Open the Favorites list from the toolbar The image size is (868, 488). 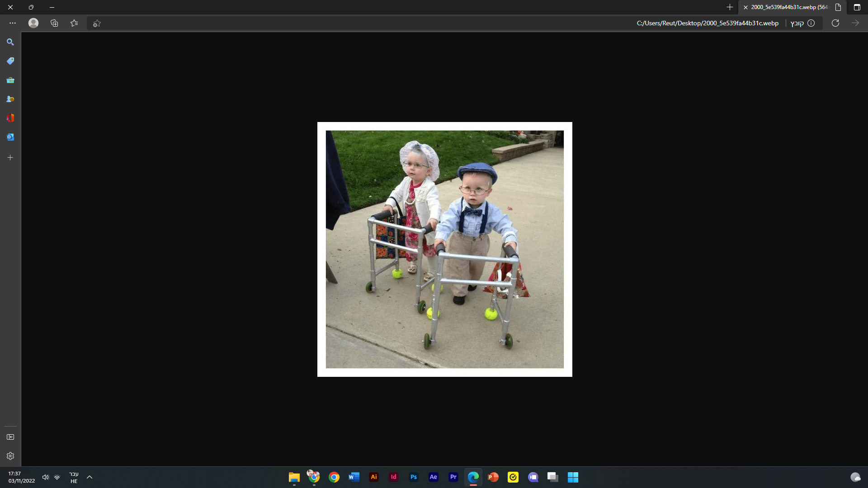(74, 23)
